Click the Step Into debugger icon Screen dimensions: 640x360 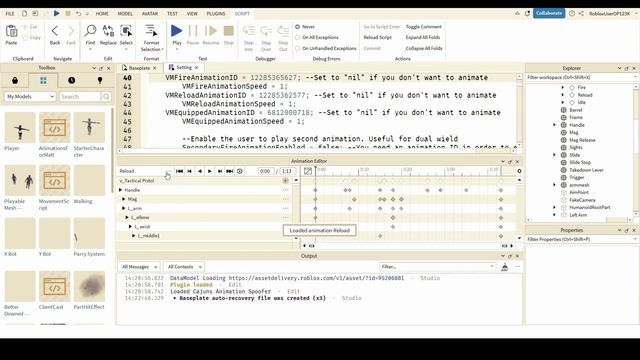click(249, 31)
